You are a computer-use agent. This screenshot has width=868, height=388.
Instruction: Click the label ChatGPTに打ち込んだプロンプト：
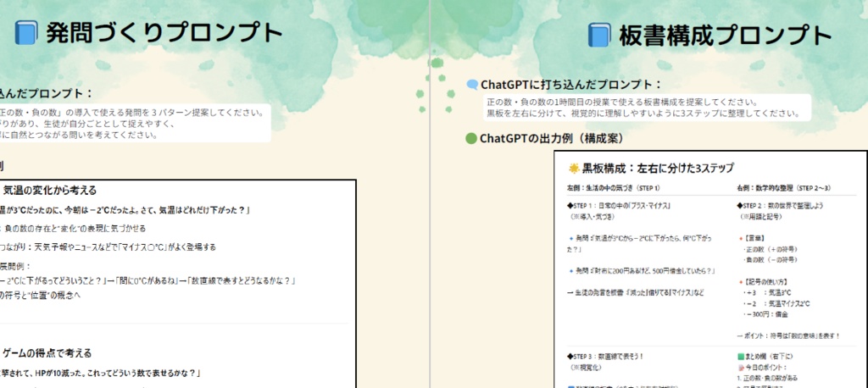point(571,85)
